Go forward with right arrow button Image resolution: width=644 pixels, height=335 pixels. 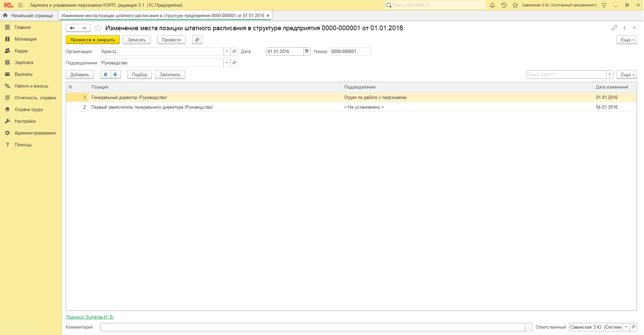(x=84, y=28)
